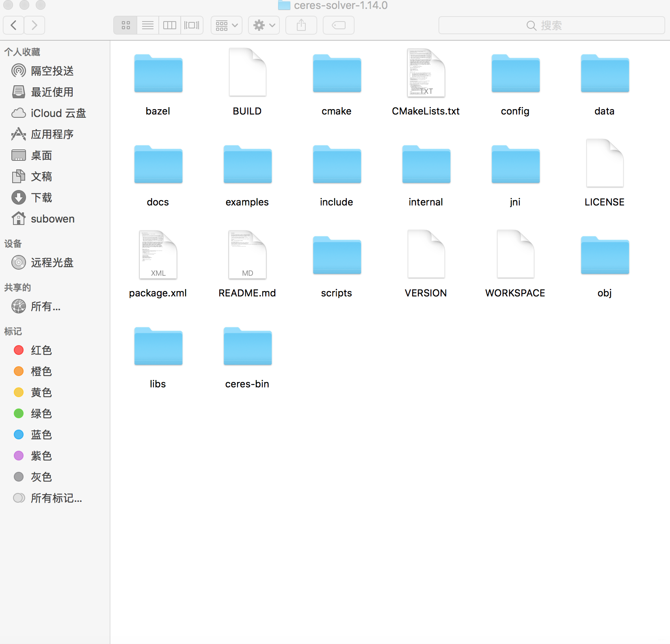Select the config folder
This screenshot has height=644, width=670.
[515, 73]
